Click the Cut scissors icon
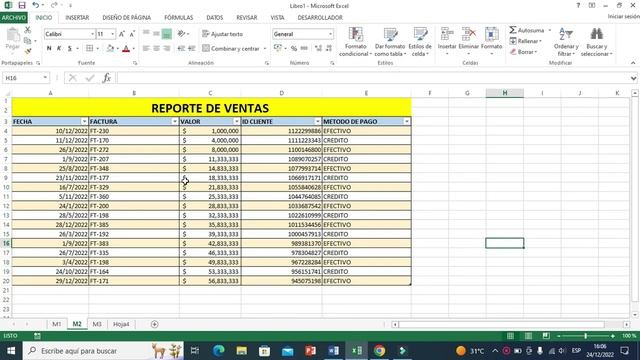640x360 pixels. (x=27, y=30)
